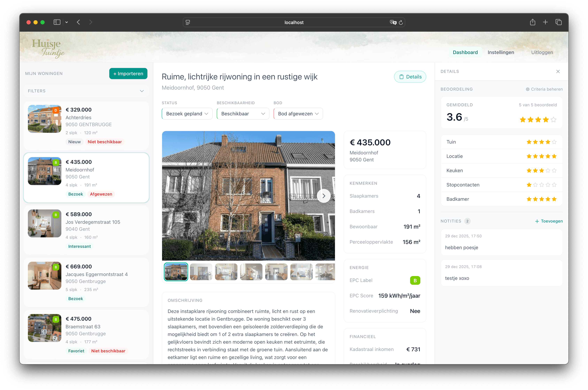Click the translate icon in address bar
588x390 pixels.
393,22
